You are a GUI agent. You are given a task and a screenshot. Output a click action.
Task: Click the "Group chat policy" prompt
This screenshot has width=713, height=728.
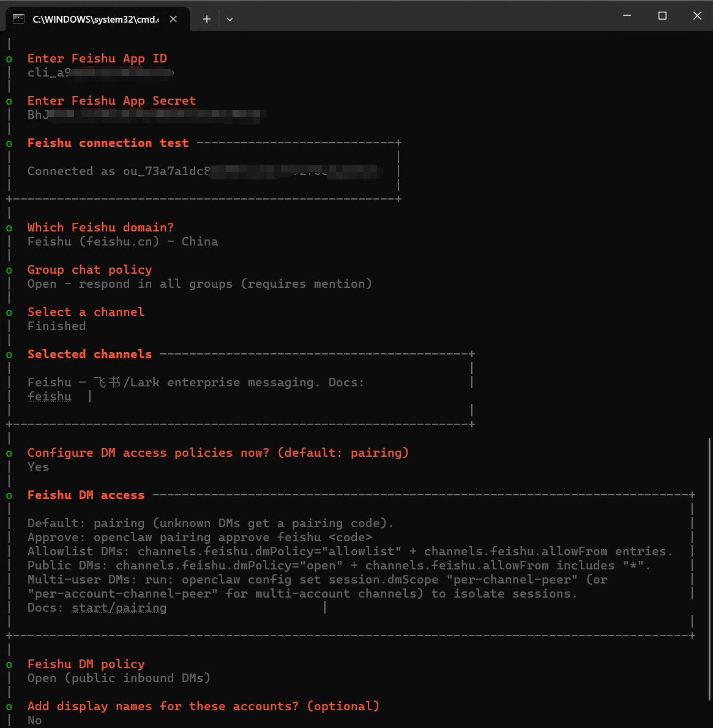pos(89,270)
